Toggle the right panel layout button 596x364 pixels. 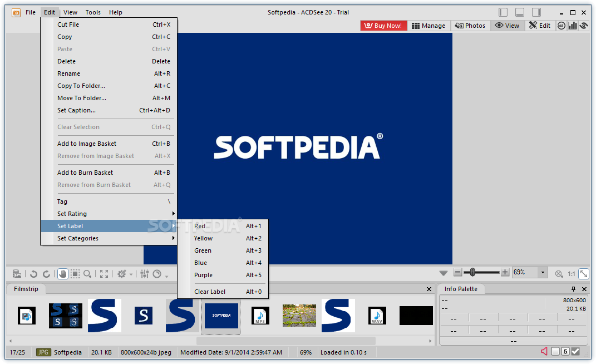tap(536, 12)
